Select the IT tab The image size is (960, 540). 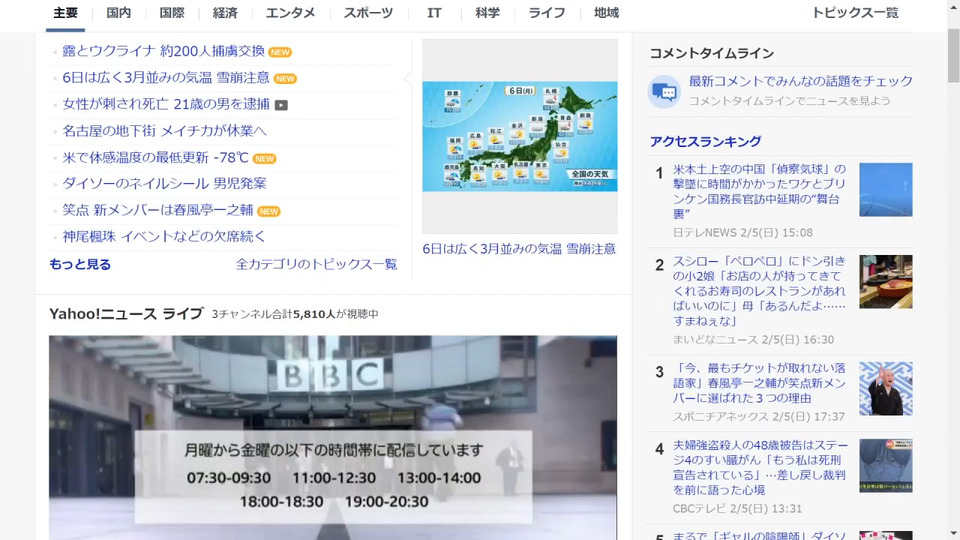[x=434, y=13]
